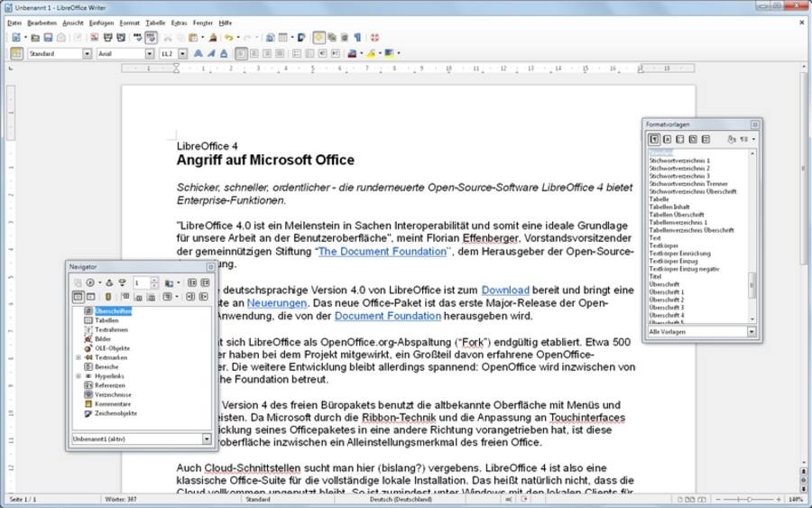Run the spellcheck icon in toolbar
The height and width of the screenshot is (508, 812).
[x=138, y=37]
